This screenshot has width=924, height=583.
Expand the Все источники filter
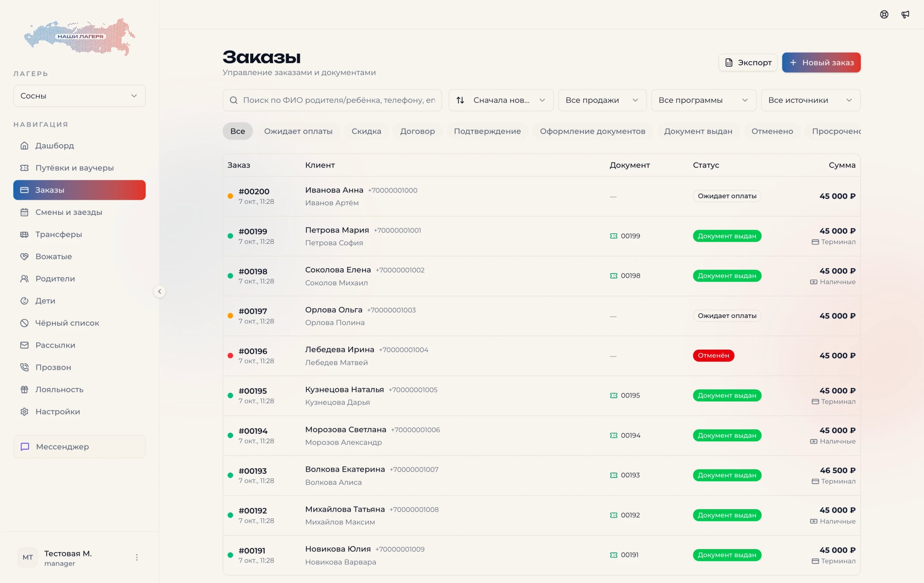pyautogui.click(x=810, y=100)
